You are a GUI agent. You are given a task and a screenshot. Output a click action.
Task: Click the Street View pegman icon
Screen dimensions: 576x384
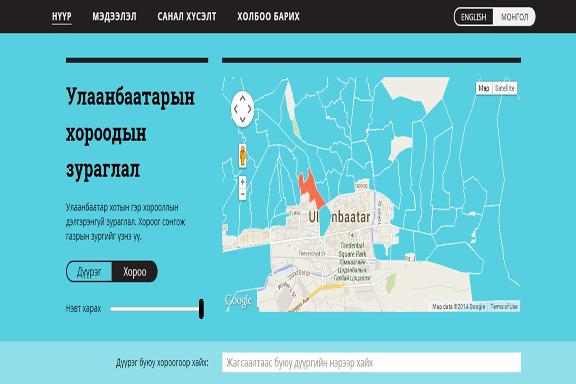(x=242, y=155)
